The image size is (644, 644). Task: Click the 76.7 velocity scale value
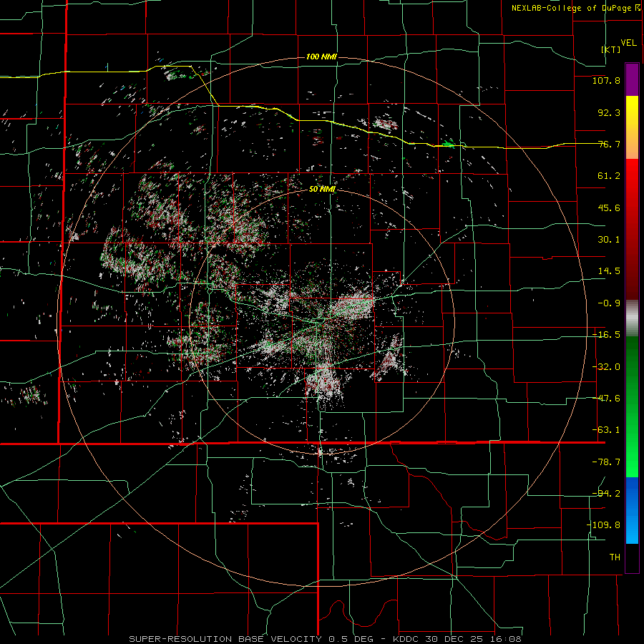click(609, 144)
